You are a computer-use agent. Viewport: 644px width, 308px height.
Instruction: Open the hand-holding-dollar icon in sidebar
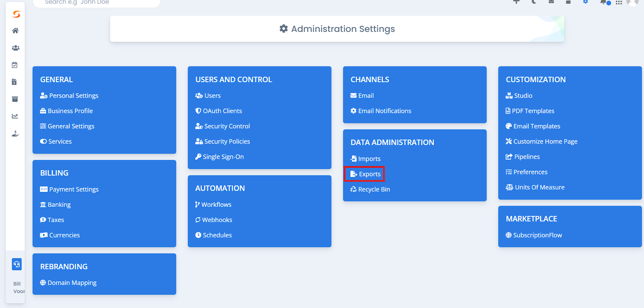[15, 133]
